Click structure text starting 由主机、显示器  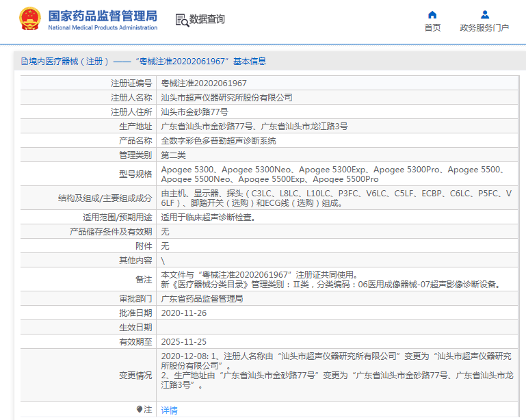tap(337, 198)
